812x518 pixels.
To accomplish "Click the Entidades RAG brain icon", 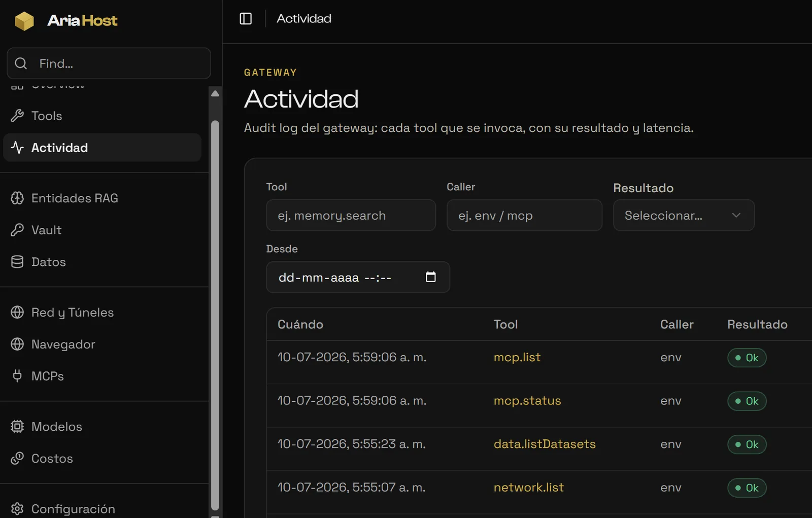I will coord(17,198).
